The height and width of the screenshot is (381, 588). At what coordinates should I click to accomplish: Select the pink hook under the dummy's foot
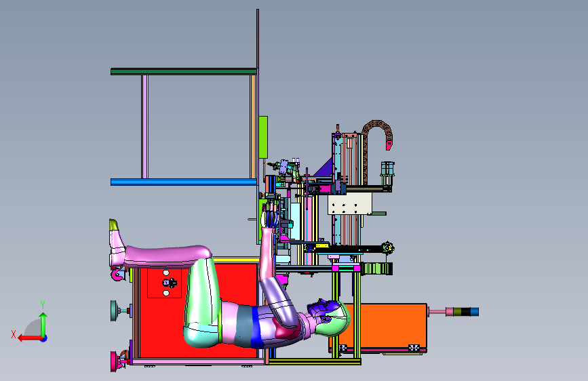117,274
